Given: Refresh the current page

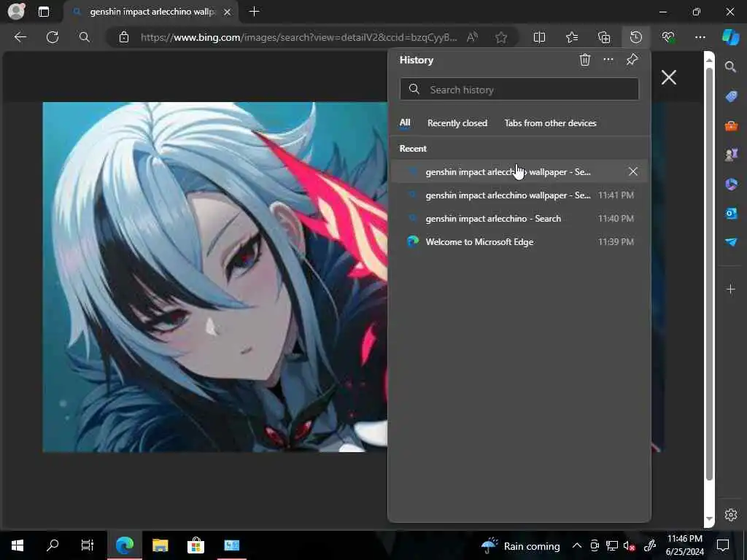Looking at the screenshot, I should [x=53, y=37].
